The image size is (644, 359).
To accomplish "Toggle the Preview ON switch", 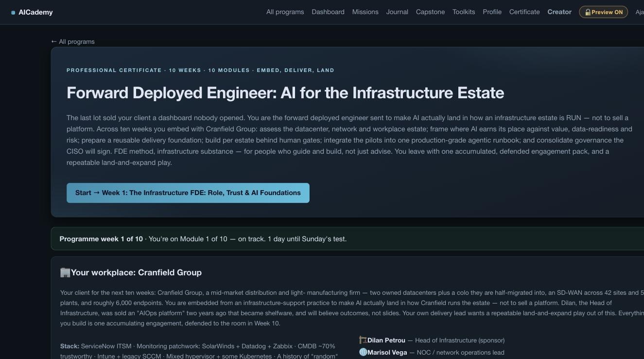I will click(603, 12).
